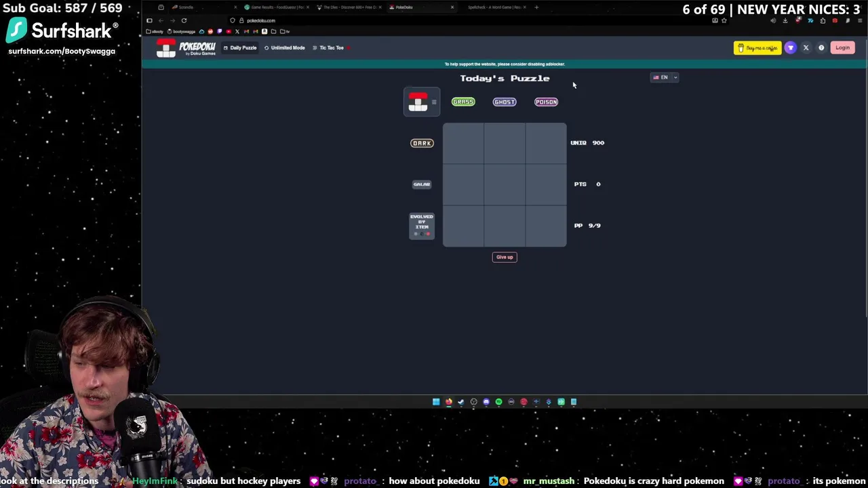Image resolution: width=868 pixels, height=488 pixels.
Task: Click the Windows Start button
Action: point(436,402)
